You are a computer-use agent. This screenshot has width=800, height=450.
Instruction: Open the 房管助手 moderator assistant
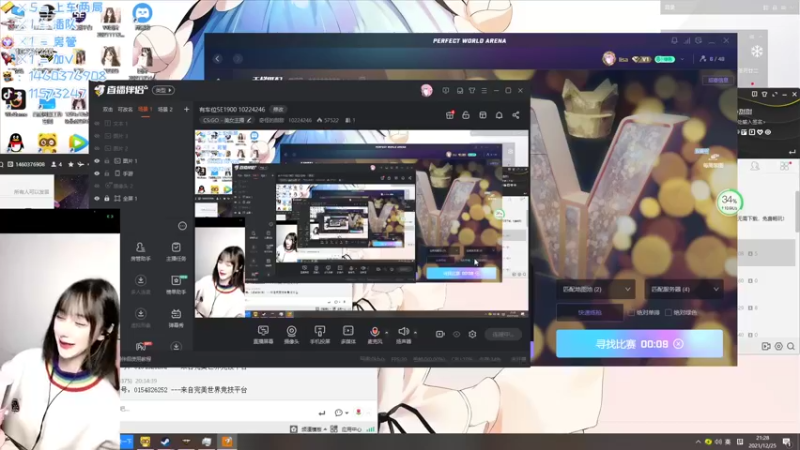pos(140,252)
